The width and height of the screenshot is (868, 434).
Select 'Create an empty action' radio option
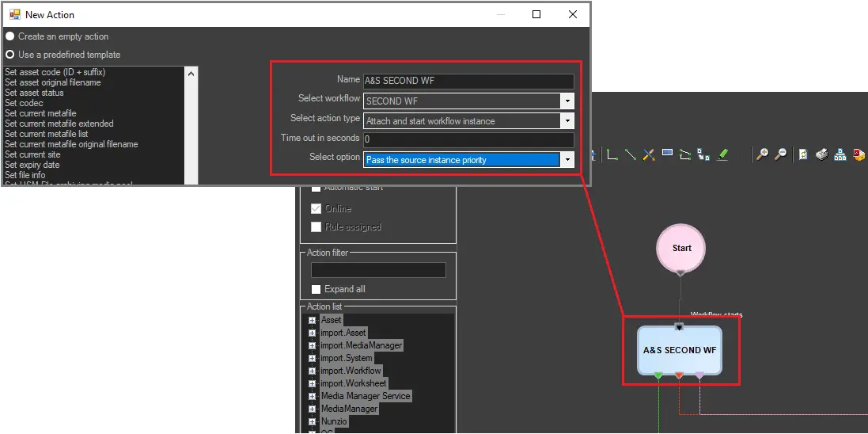(x=10, y=36)
